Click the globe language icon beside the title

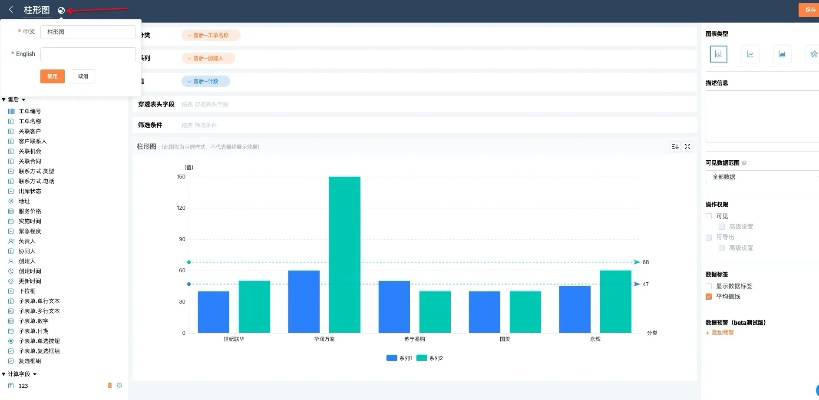62,10
